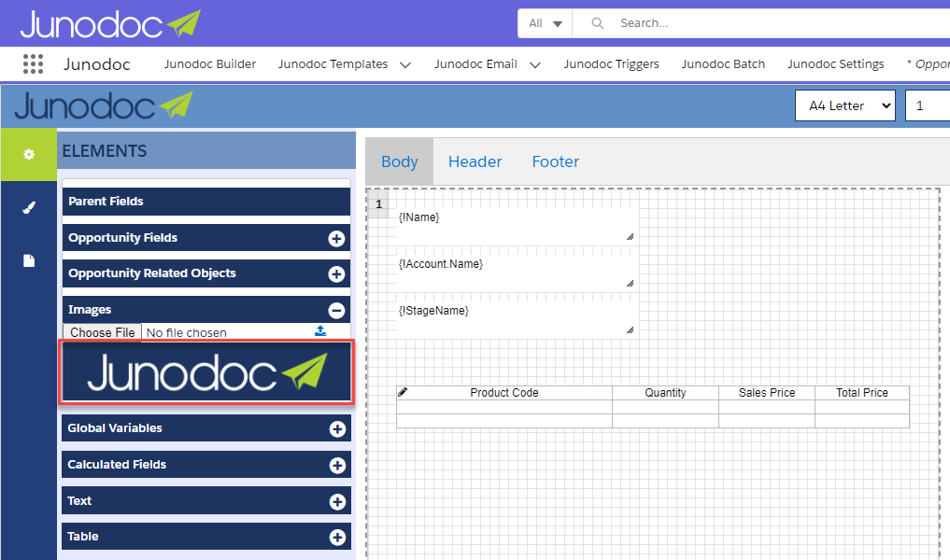The width and height of the screenshot is (950, 560).
Task: Click the Sales Price column header
Action: (x=767, y=393)
